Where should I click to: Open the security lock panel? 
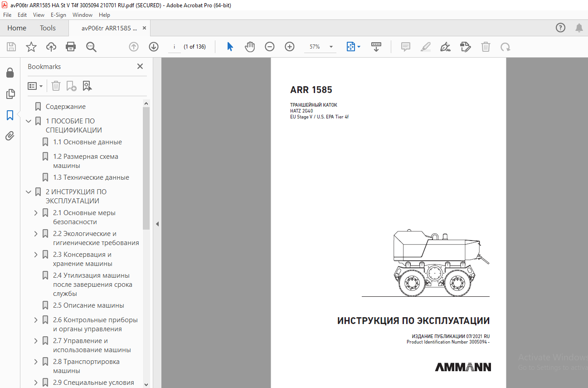click(x=10, y=73)
